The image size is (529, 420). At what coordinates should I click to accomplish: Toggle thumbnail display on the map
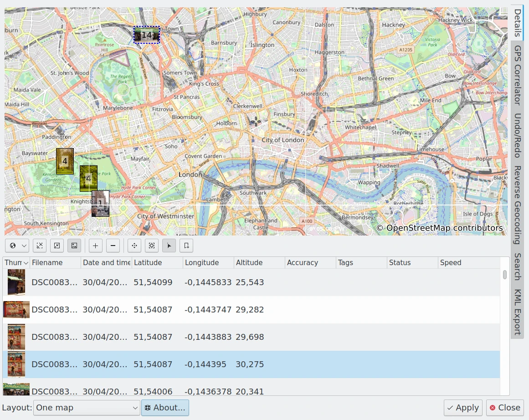coord(74,246)
